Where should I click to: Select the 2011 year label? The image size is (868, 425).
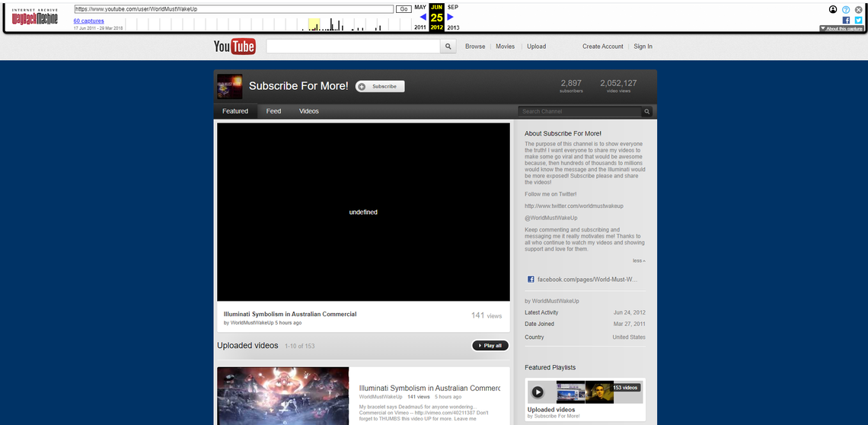click(x=420, y=27)
